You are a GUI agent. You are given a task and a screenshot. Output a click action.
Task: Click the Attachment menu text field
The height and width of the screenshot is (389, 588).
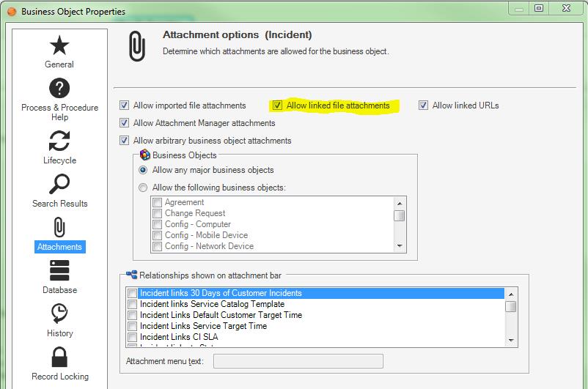coord(298,361)
